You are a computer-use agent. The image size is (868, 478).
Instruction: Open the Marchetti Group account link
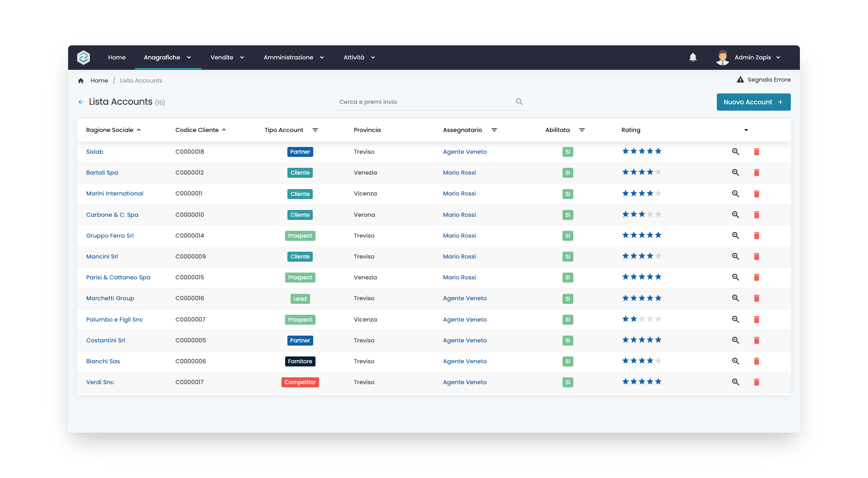click(110, 298)
